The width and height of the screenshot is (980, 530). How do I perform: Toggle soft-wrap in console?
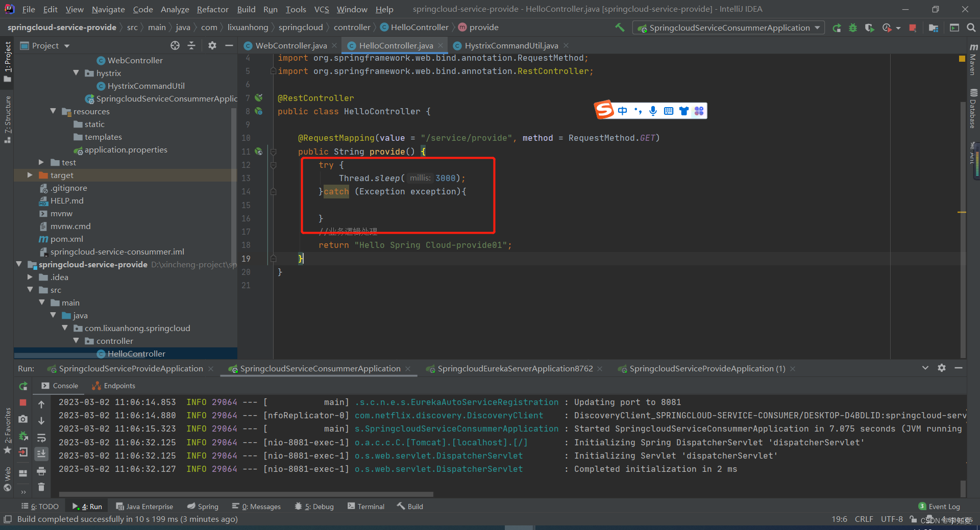click(x=41, y=437)
